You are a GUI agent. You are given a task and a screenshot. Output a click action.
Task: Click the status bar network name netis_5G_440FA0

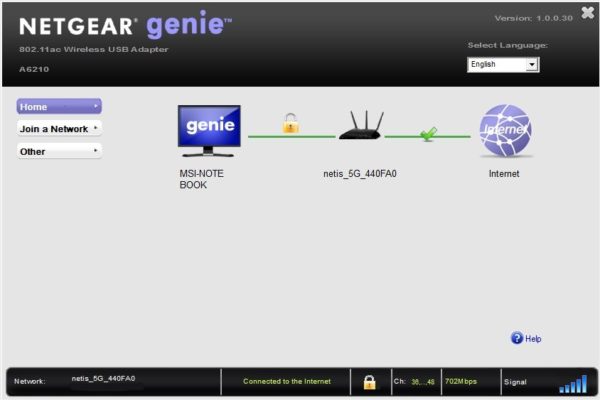[103, 379]
